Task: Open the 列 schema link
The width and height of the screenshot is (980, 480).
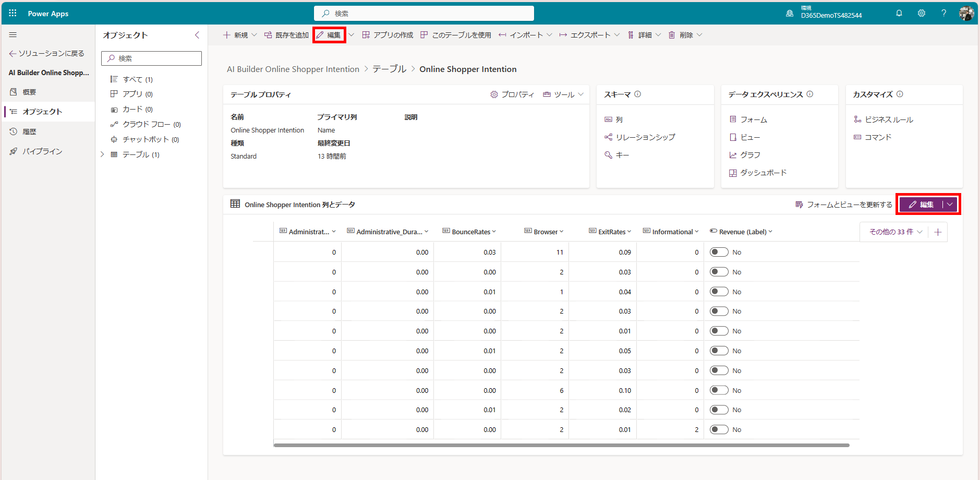Action: (614, 119)
